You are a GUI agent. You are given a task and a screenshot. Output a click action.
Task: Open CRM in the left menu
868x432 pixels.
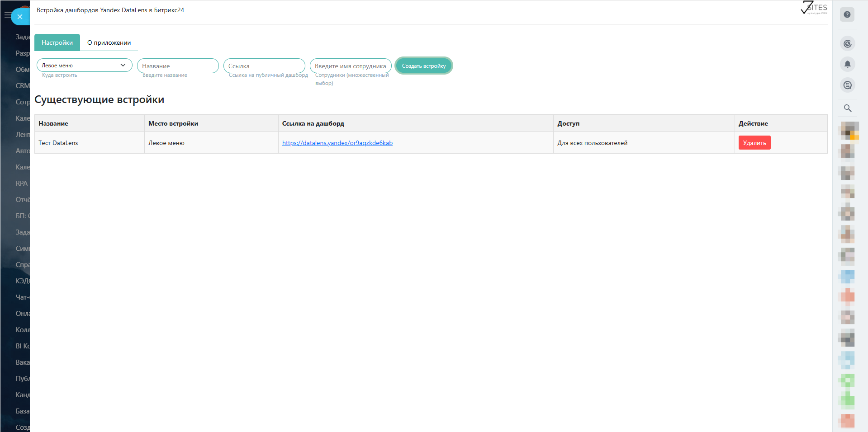click(x=23, y=86)
